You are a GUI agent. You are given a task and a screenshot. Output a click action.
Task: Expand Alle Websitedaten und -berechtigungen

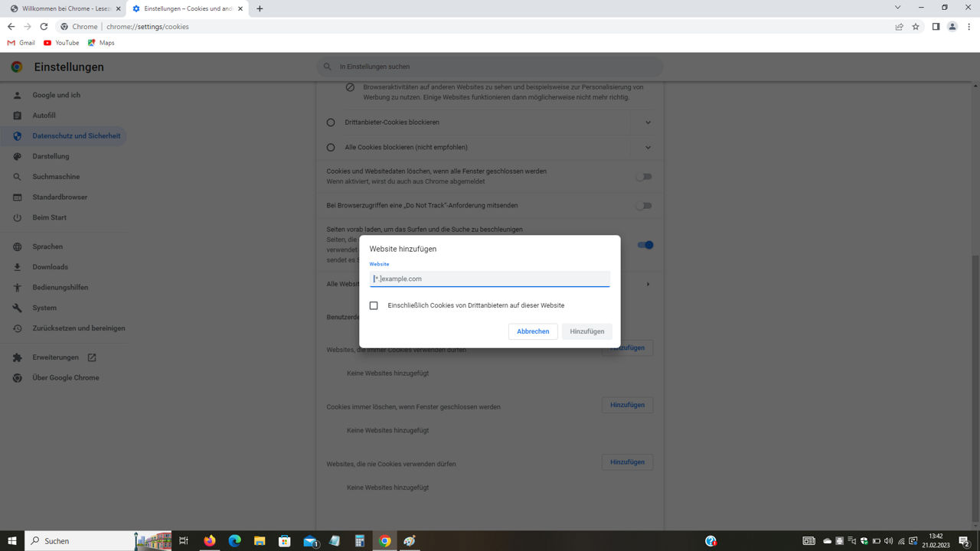click(x=647, y=283)
